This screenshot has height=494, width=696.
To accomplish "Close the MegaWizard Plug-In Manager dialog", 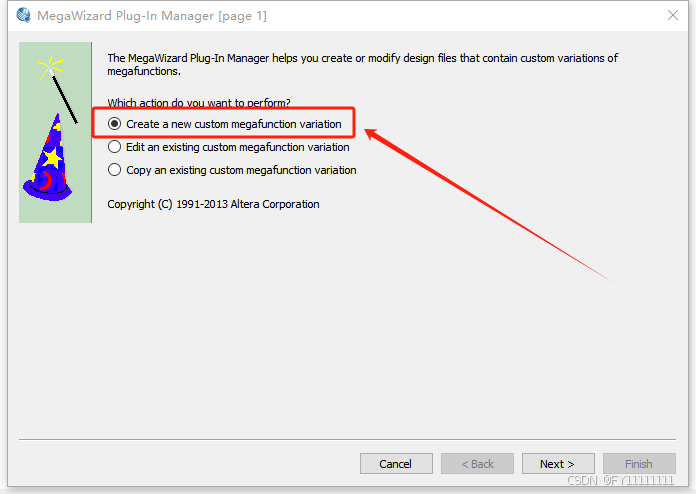I will click(x=672, y=16).
